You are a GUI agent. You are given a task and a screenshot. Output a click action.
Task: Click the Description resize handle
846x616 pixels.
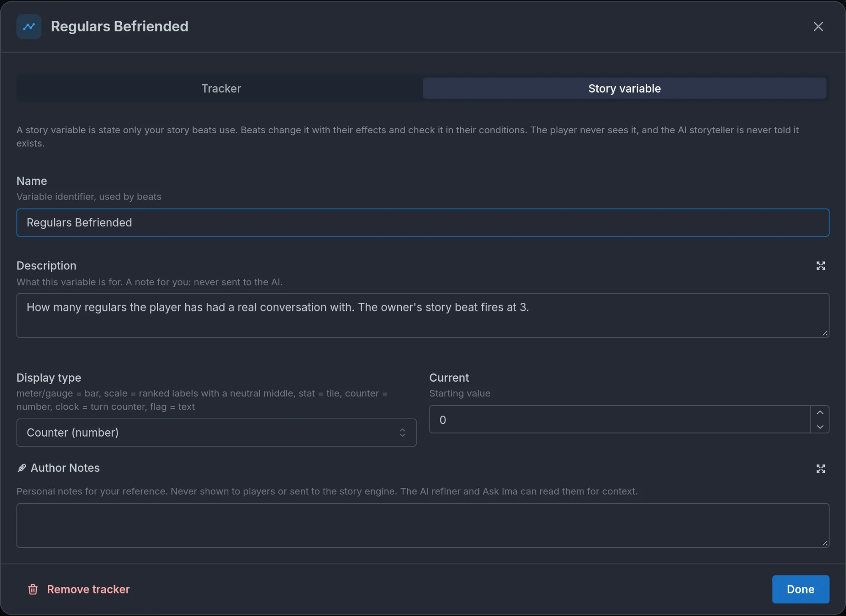click(824, 333)
